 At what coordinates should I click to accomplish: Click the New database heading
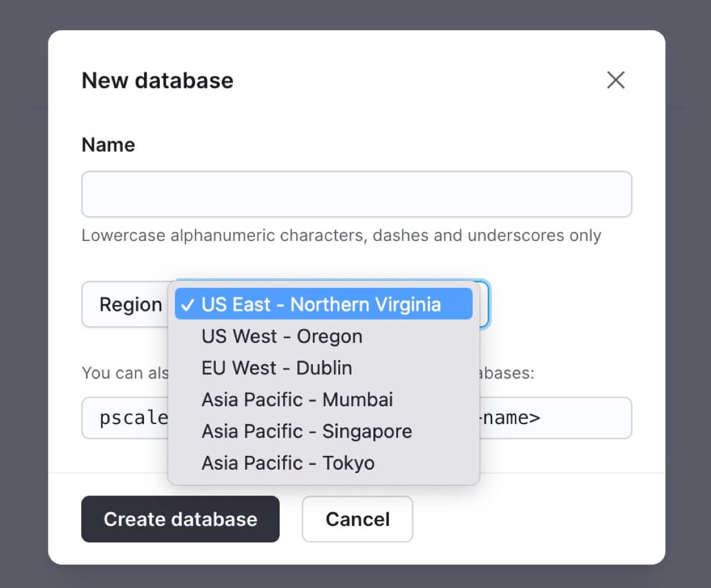pyautogui.click(x=157, y=81)
